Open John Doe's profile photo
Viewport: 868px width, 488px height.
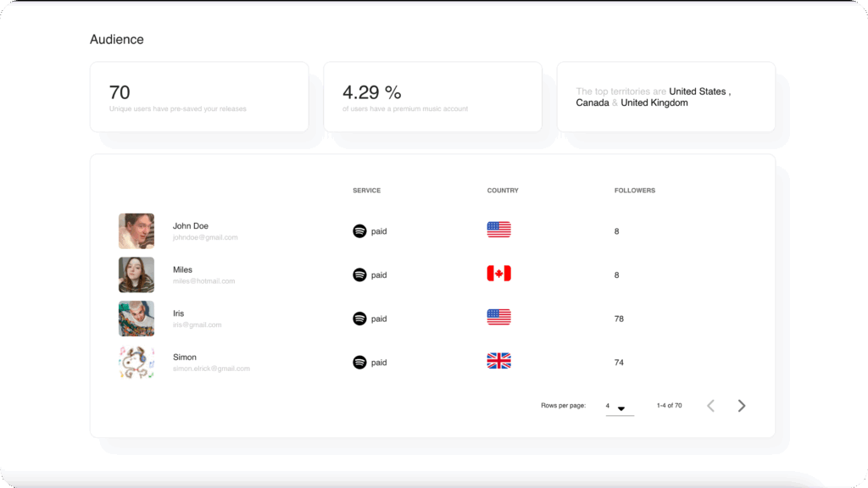[136, 230]
